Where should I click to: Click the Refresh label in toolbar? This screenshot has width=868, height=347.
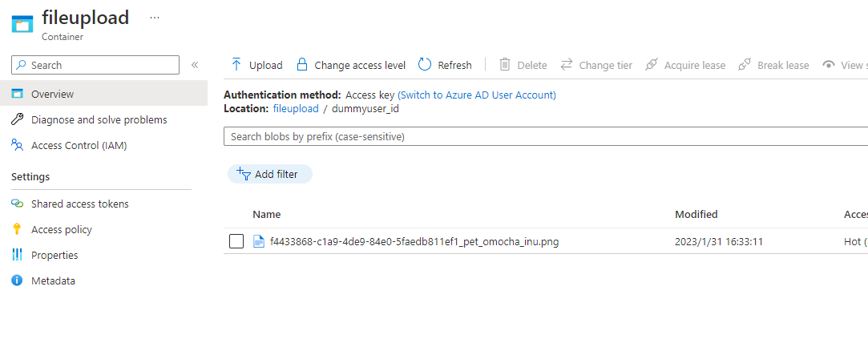tap(455, 65)
